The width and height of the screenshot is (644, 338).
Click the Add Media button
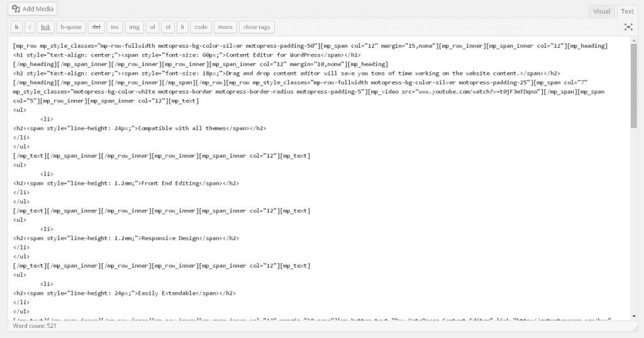point(33,9)
